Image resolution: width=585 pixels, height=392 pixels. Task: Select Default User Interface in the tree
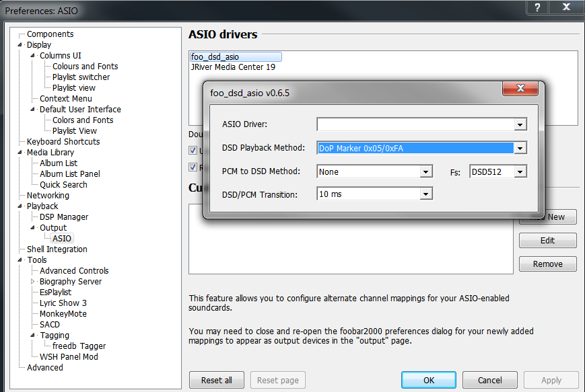tap(80, 109)
